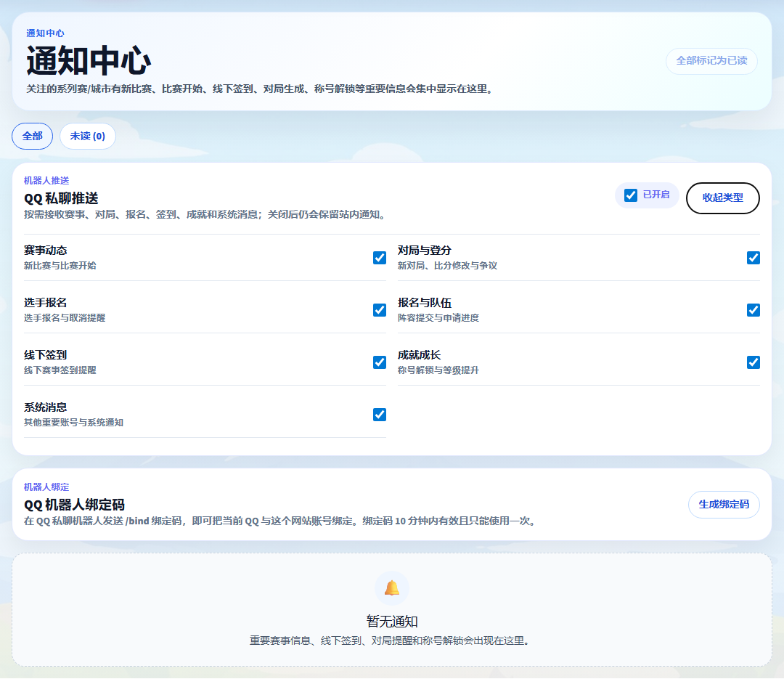The width and height of the screenshot is (784, 679).
Task: Click the header description starting 关注的系列赛
Action: (261, 89)
